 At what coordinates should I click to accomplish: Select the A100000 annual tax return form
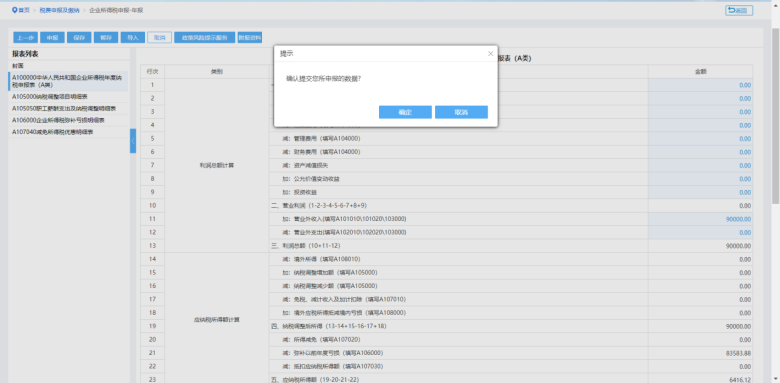(x=69, y=81)
